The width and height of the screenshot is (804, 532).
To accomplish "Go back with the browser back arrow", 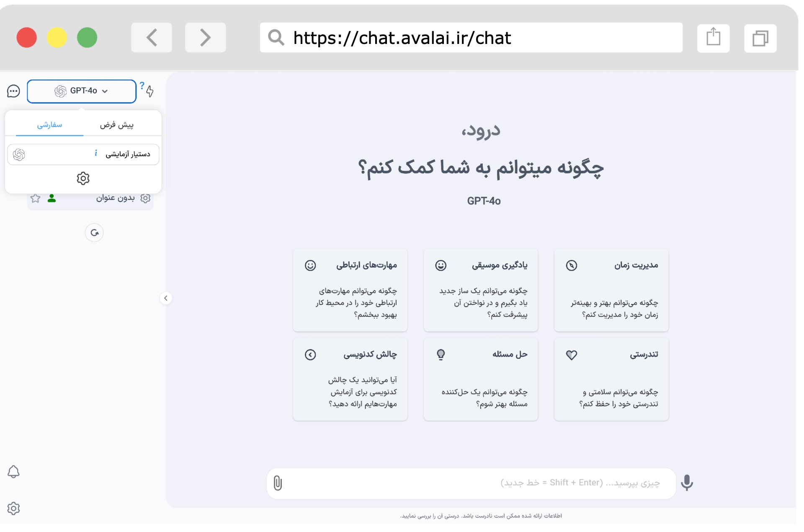I will pos(152,38).
